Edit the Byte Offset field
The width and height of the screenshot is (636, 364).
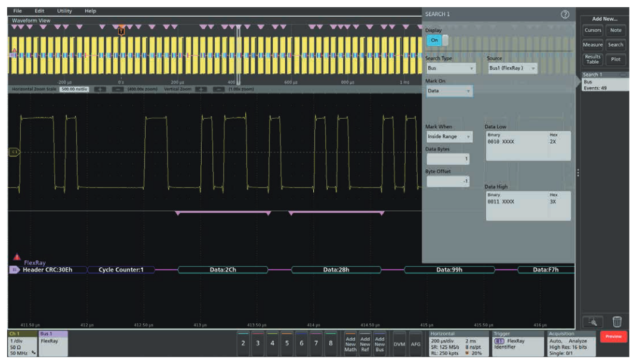448,181
